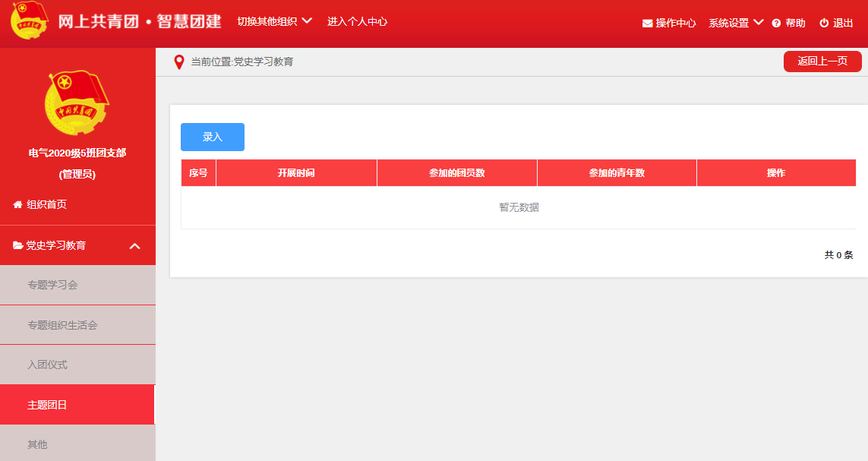Click the large league emblem in sidebar

[77, 103]
